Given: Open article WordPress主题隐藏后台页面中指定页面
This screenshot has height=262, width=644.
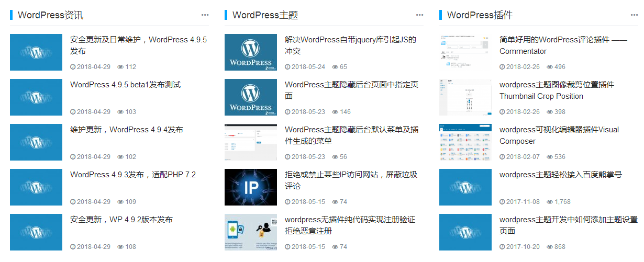Looking at the screenshot, I should pos(351,90).
